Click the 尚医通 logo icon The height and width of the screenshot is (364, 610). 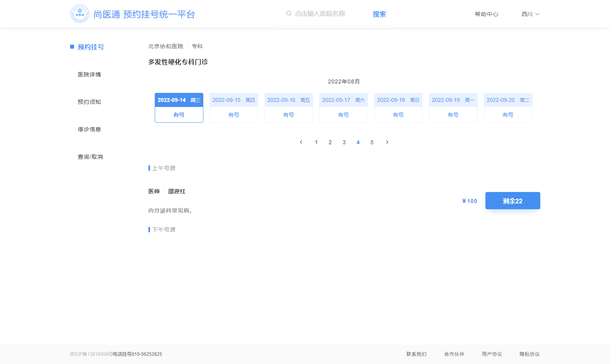pyautogui.click(x=80, y=14)
